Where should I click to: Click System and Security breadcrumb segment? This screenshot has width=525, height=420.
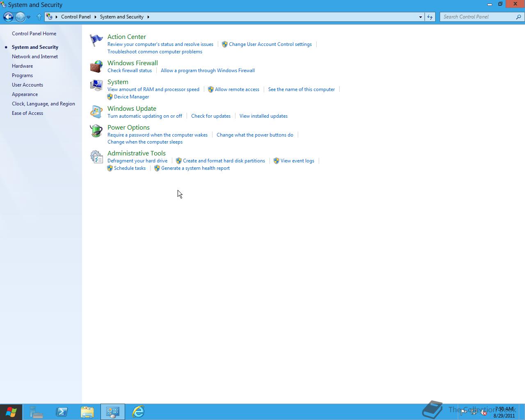coord(122,17)
